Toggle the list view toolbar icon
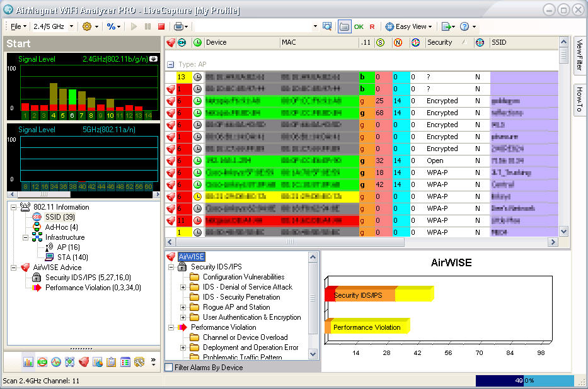Screen dimensions: 588x389 (344, 26)
